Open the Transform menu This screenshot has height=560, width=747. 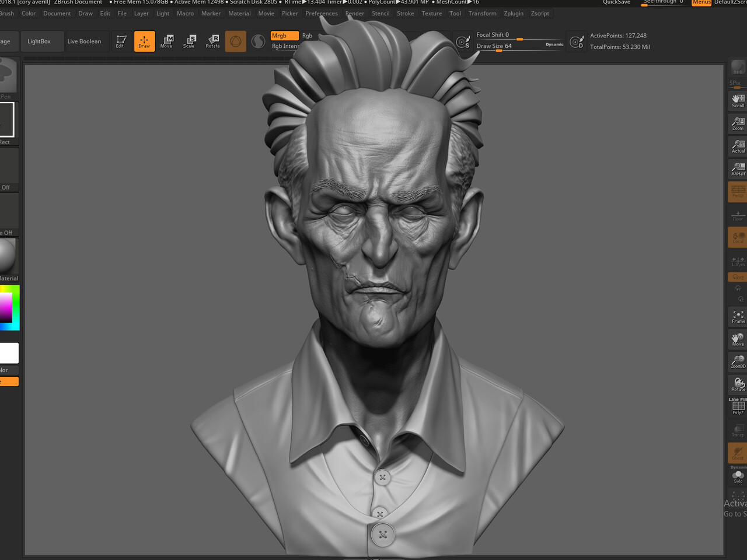[x=483, y=13]
